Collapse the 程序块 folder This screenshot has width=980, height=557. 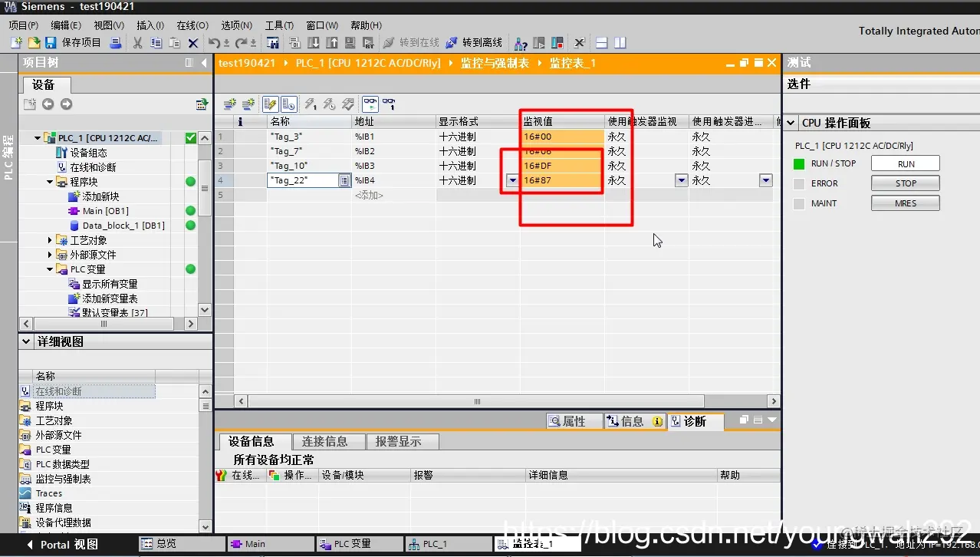tap(51, 182)
